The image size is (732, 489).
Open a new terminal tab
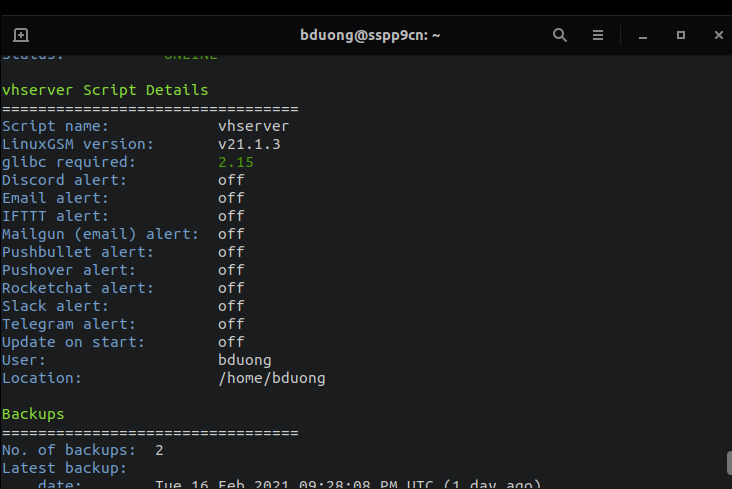[x=20, y=34]
